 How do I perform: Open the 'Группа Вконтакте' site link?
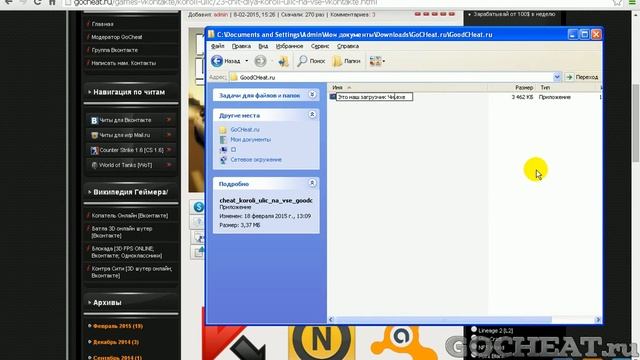click(115, 50)
